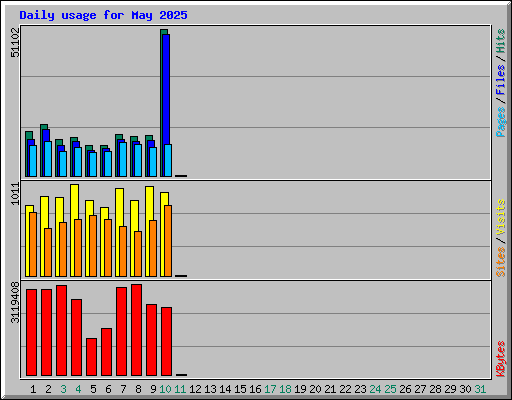The height and width of the screenshot is (400, 512).
Task: Click the orange Sites bar for day 8
Action: coord(138,254)
